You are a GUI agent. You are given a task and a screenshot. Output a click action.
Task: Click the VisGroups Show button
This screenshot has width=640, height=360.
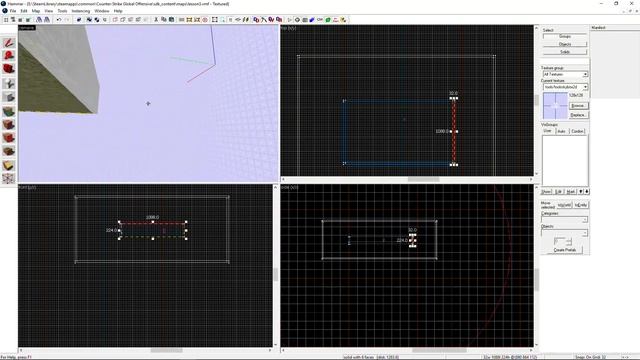tap(546, 191)
